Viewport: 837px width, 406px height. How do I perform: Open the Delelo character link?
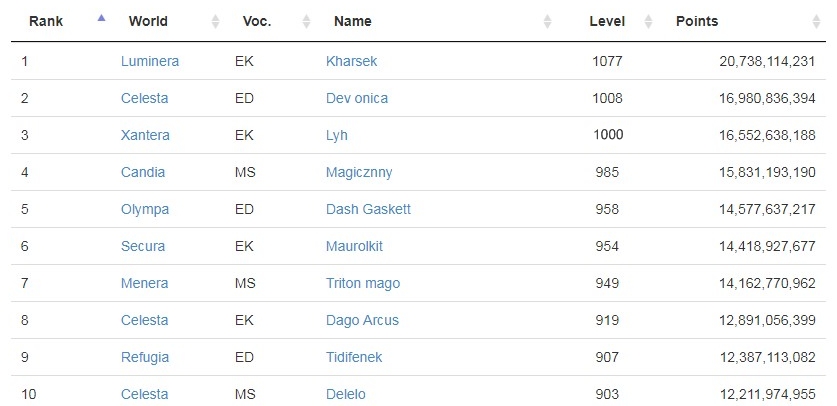pos(345,394)
